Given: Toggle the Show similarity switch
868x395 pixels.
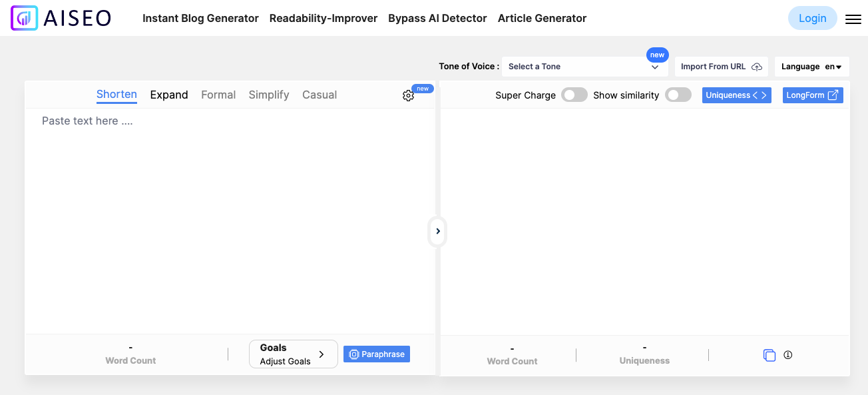Looking at the screenshot, I should coord(678,95).
